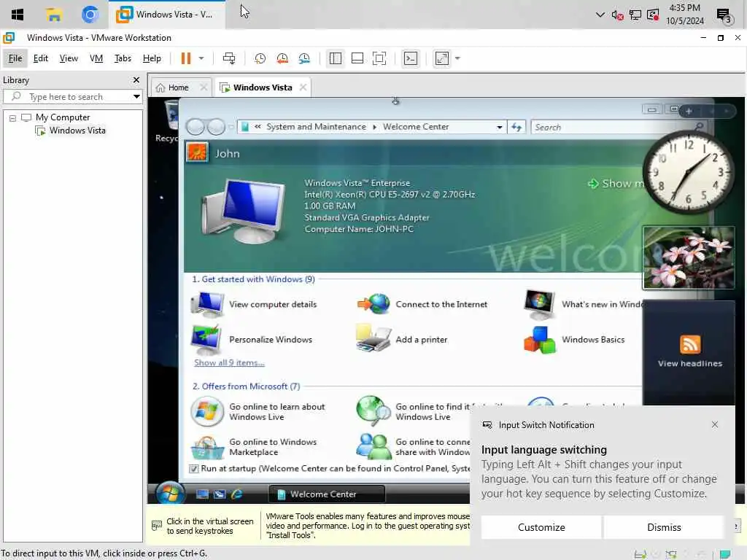
Task: Open the stretch display dropdown arrow
Action: tap(458, 58)
